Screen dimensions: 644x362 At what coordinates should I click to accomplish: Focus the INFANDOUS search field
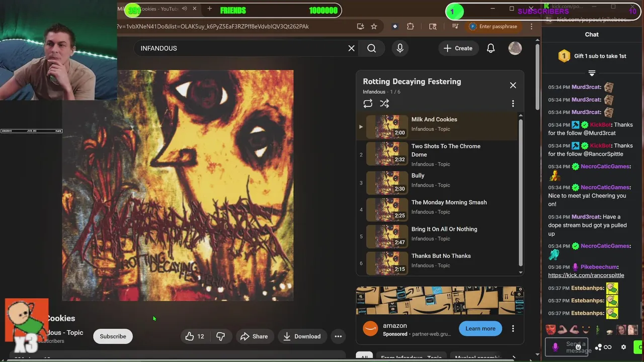(x=242, y=48)
